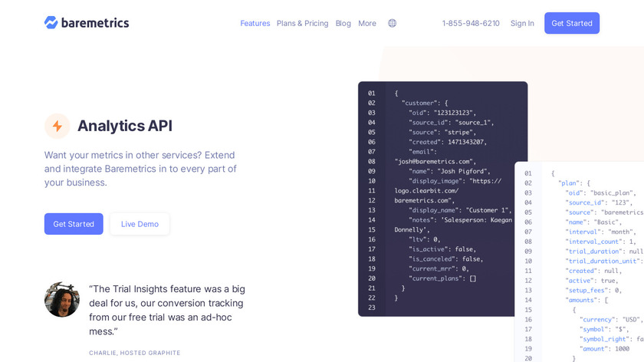The width and height of the screenshot is (644, 362).
Task: Click Sign In link
Action: pyautogui.click(x=522, y=24)
